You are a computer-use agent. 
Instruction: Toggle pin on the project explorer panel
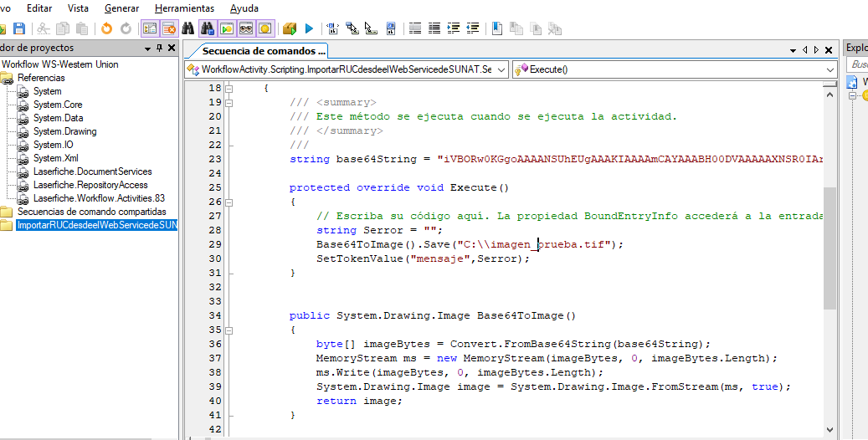(159, 49)
